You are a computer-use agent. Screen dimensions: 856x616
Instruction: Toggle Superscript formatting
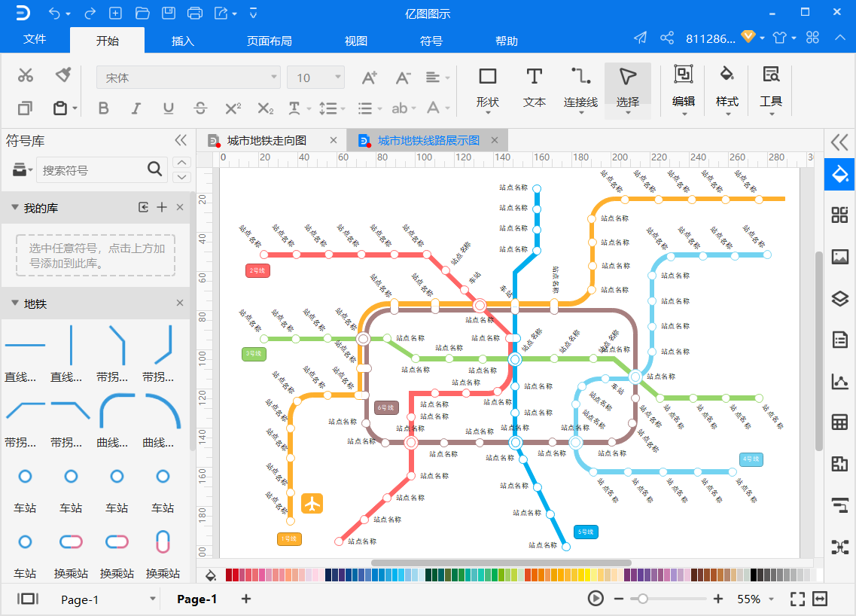pos(233,108)
